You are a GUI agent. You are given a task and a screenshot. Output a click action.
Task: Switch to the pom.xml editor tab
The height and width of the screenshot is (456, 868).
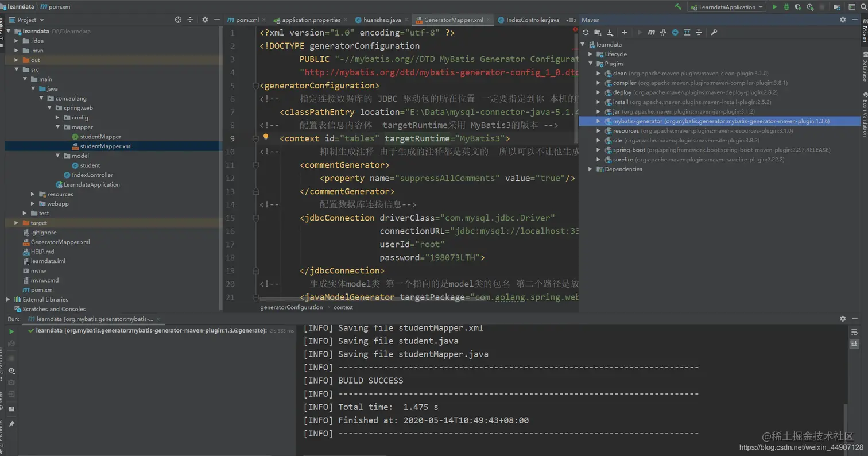(x=246, y=20)
